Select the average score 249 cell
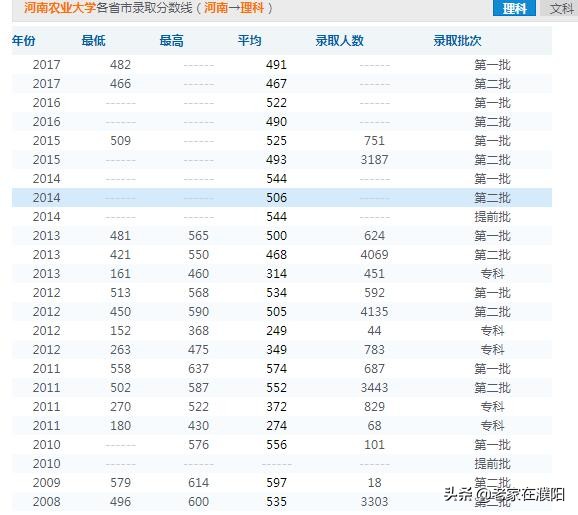The image size is (578, 515). (x=276, y=331)
